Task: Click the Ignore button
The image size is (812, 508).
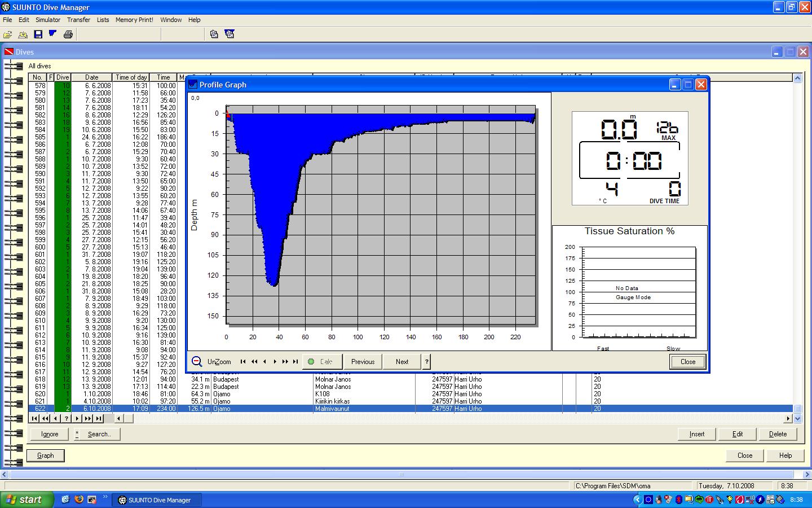Action: point(50,434)
